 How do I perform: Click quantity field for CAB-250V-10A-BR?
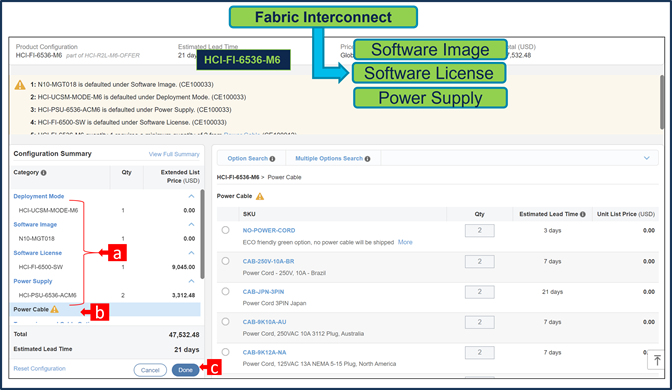480,261
